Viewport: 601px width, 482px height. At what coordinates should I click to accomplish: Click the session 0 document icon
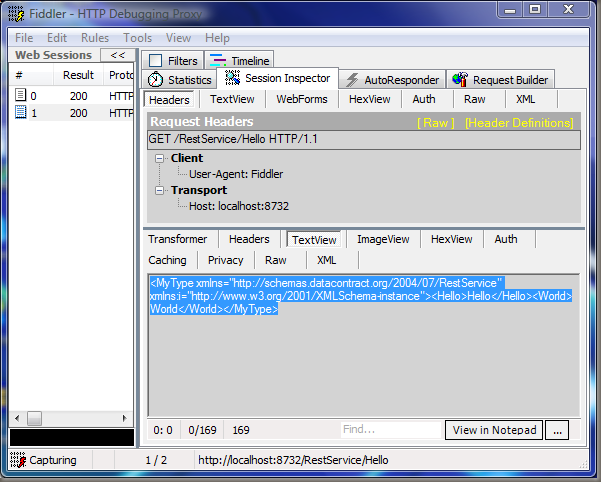(x=20, y=95)
